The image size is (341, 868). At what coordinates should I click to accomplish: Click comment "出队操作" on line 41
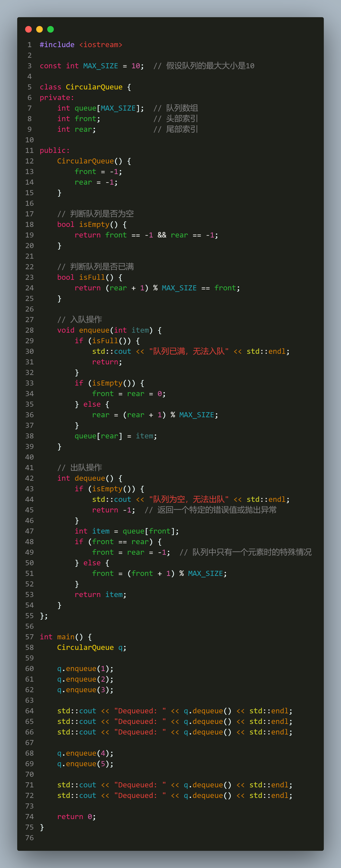point(86,468)
